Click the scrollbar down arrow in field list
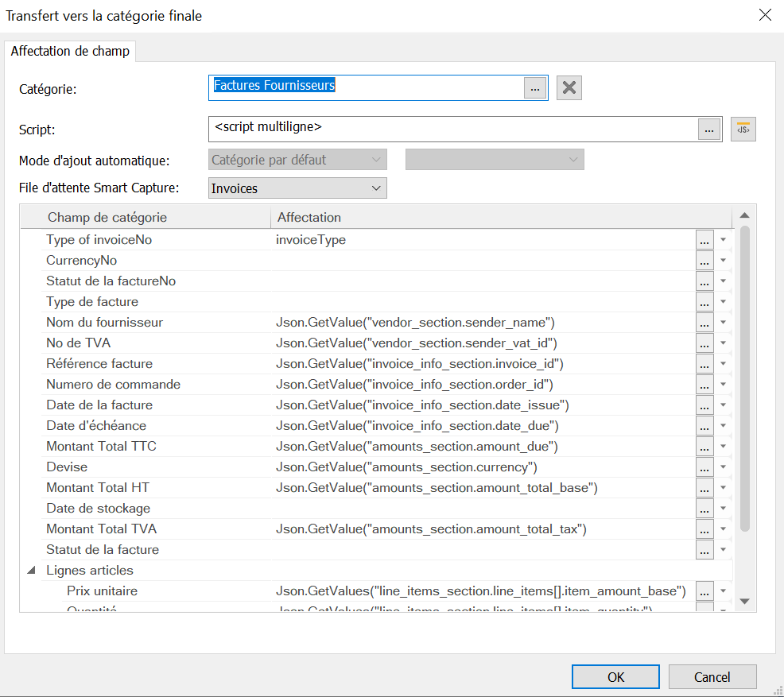 click(744, 602)
